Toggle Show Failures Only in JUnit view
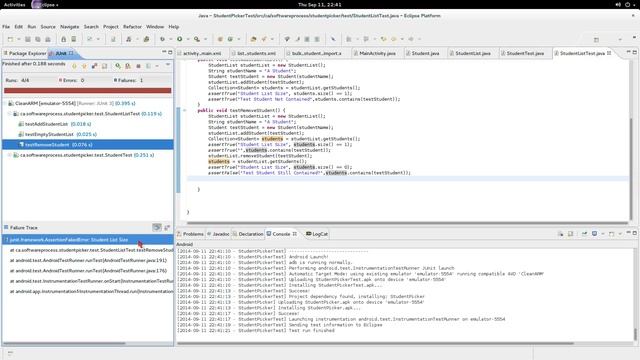The image size is (640, 360). (94, 66)
